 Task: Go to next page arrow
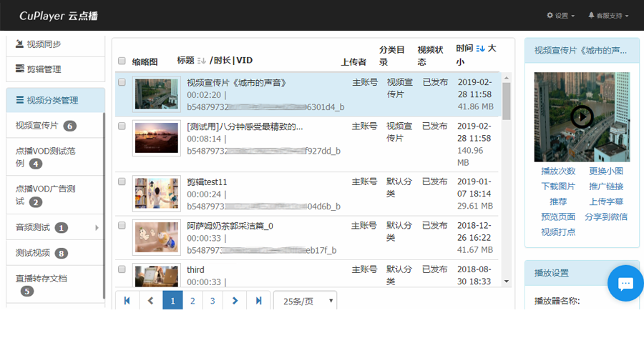(x=235, y=301)
